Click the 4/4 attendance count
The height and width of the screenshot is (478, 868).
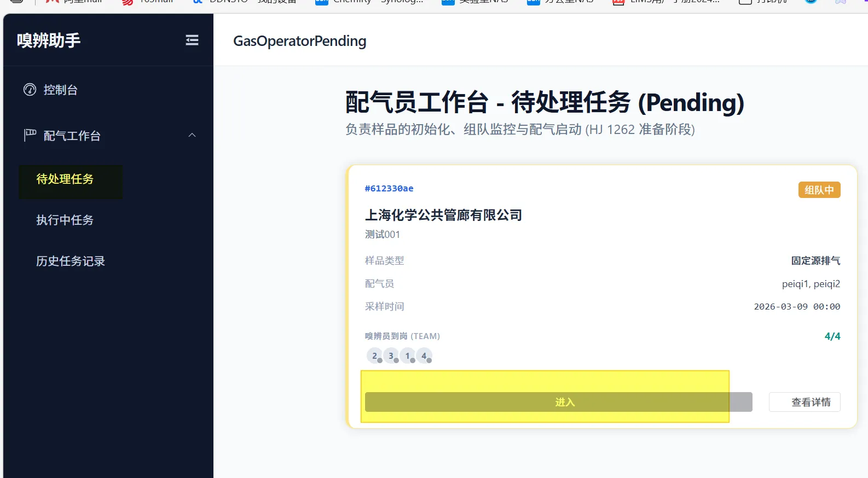point(832,336)
